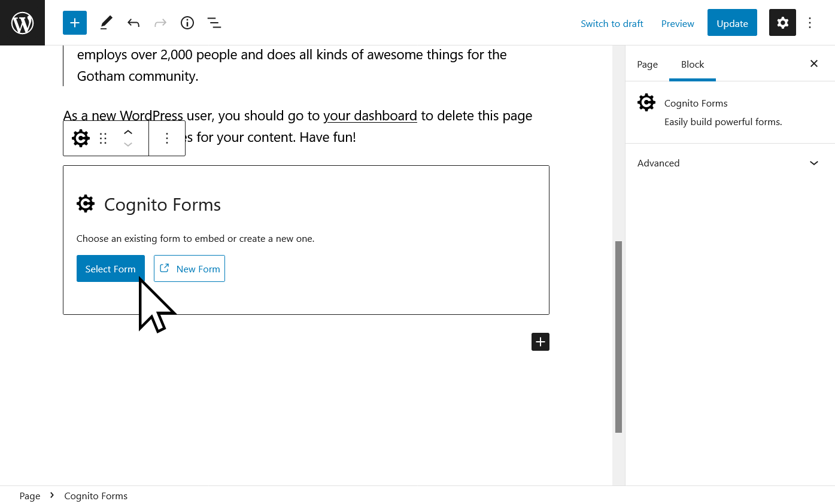Follow the your dashboard link
Screen dimensions: 835x504
tap(370, 116)
